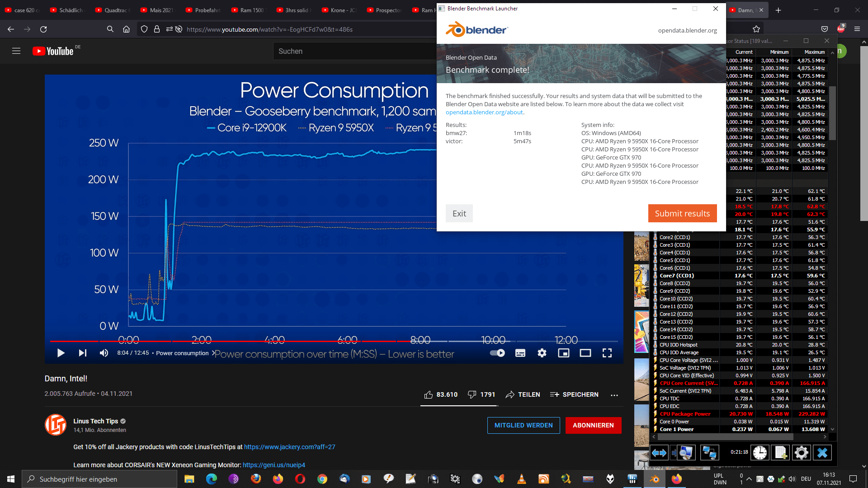Click HWiNFO horizontal scrollbar right arrow
The image size is (868, 488).
825,437
